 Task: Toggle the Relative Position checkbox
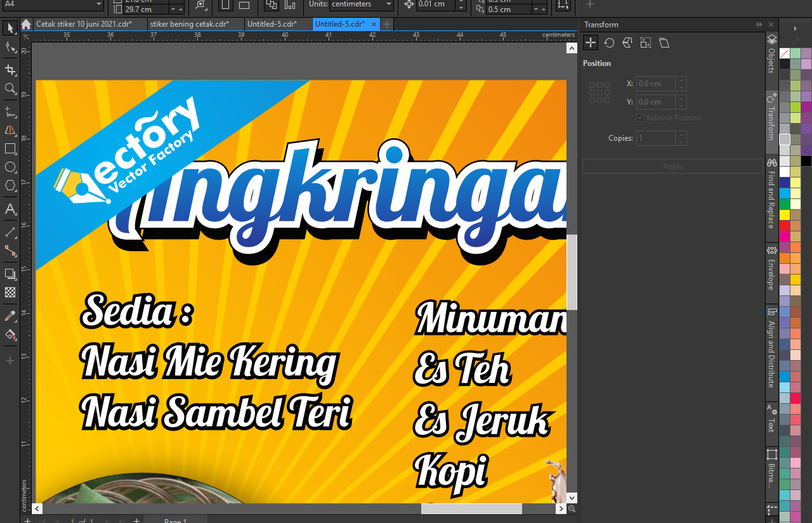coord(641,117)
